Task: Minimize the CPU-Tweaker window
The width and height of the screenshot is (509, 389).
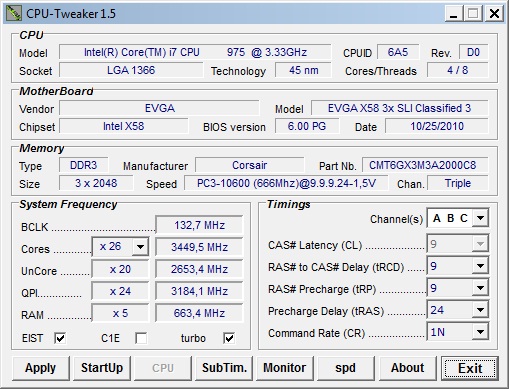Action: point(453,14)
